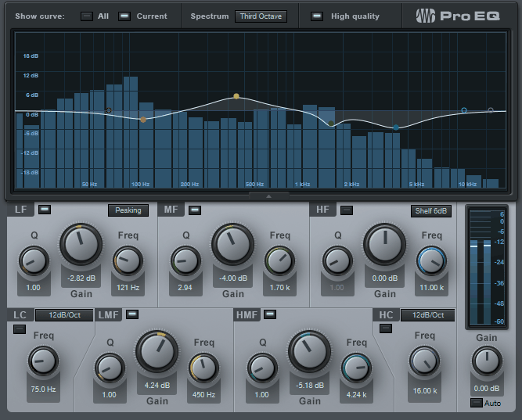Click the HF Gain knob
522x420 pixels.
384,244
